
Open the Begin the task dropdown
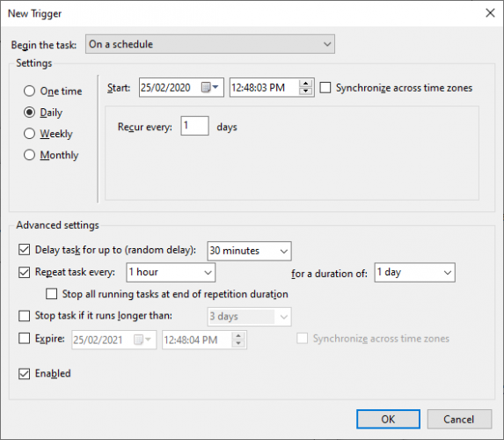point(210,44)
